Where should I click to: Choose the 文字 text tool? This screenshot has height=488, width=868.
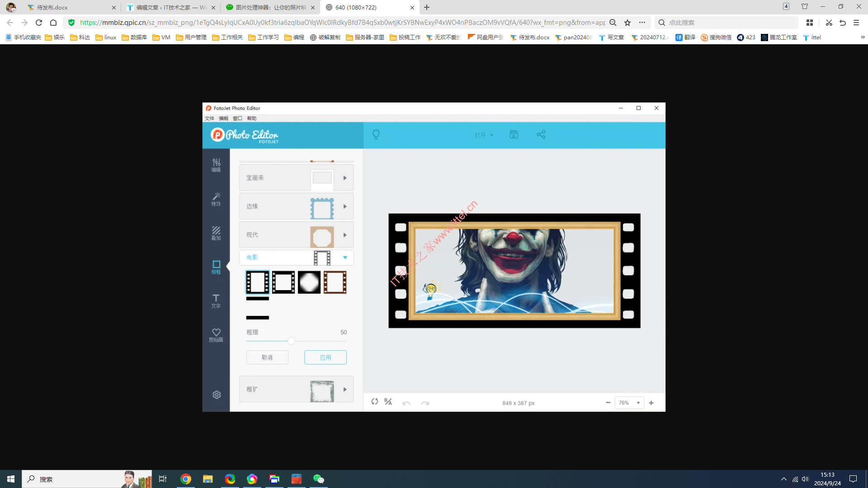click(216, 301)
